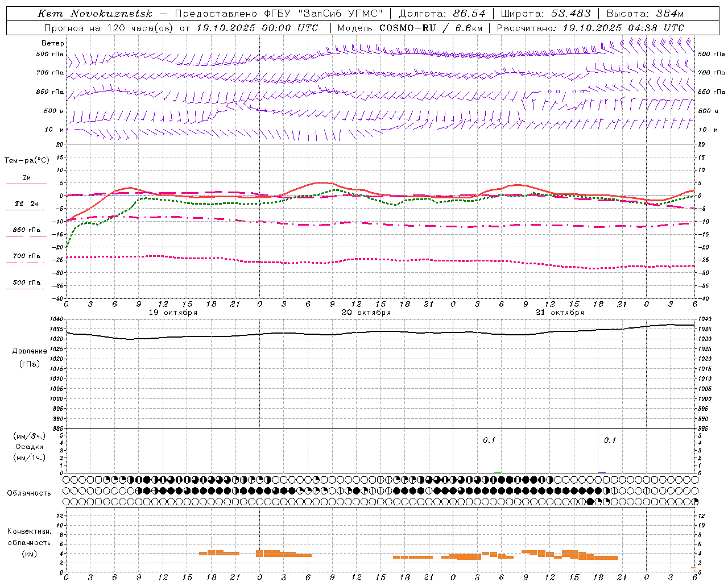728x582 pixels.
Task: Click the orange convective bar just after 20 October midnight
Action: (267, 553)
